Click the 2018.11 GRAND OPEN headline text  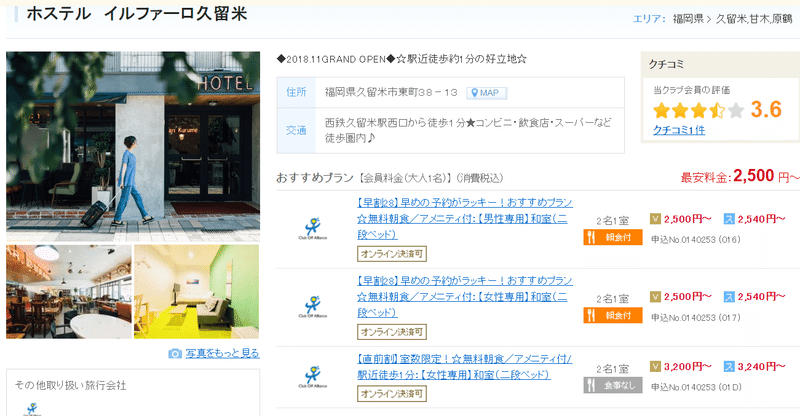402,59
